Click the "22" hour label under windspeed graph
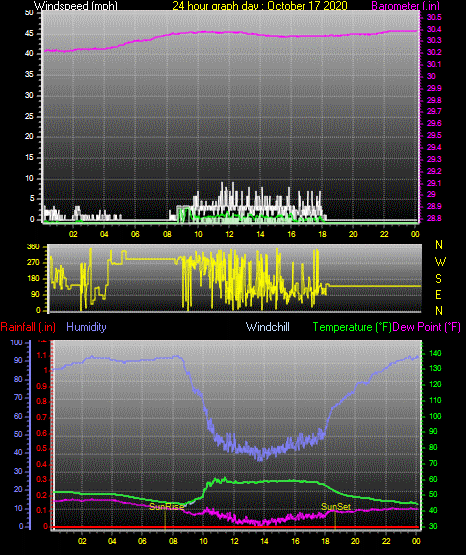The width and height of the screenshot is (466, 555). pyautogui.click(x=384, y=234)
